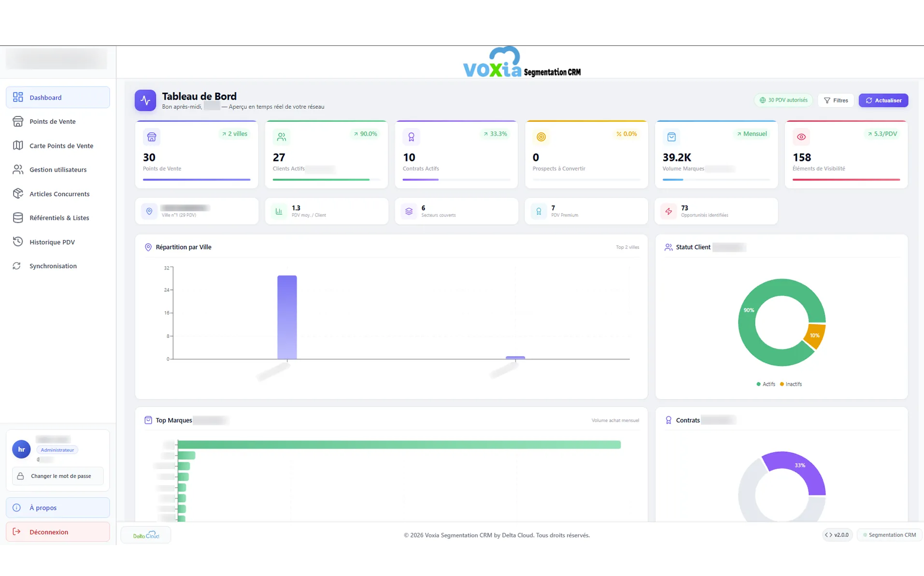Click the eye icon on Éléments de Visibilité card
Viewport: 924px width, 576px height.
[801, 137]
